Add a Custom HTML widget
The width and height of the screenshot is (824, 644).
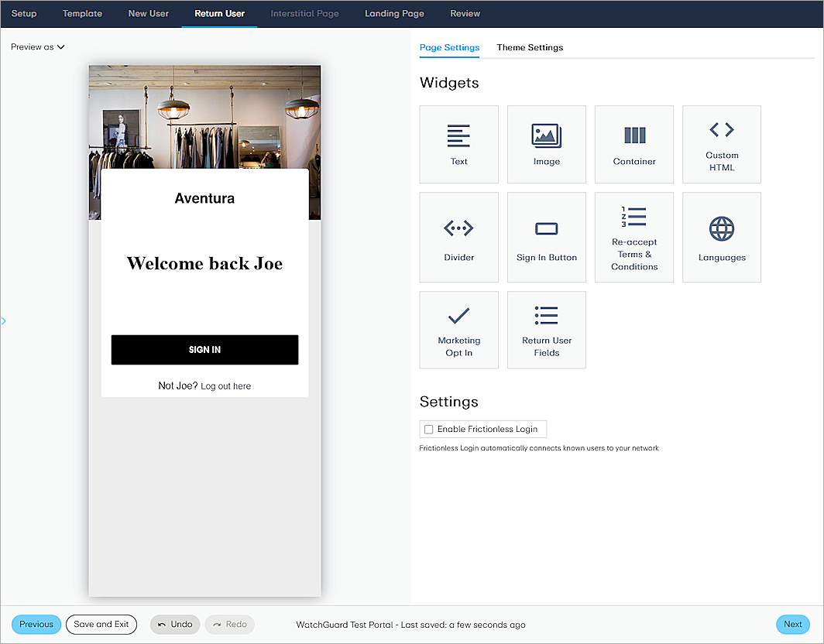tap(721, 144)
